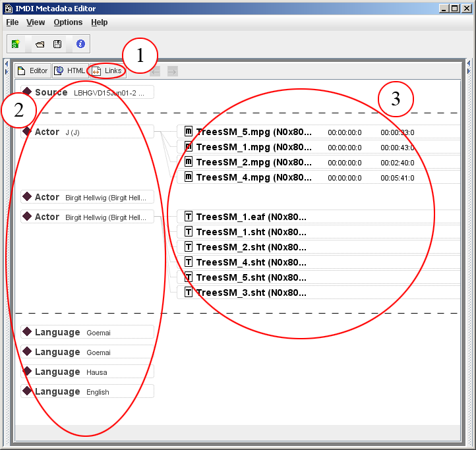
Task: Open the File menu
Action: (x=13, y=22)
